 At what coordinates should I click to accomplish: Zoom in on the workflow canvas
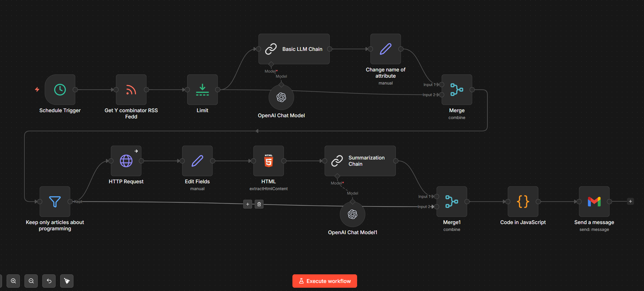click(x=13, y=281)
